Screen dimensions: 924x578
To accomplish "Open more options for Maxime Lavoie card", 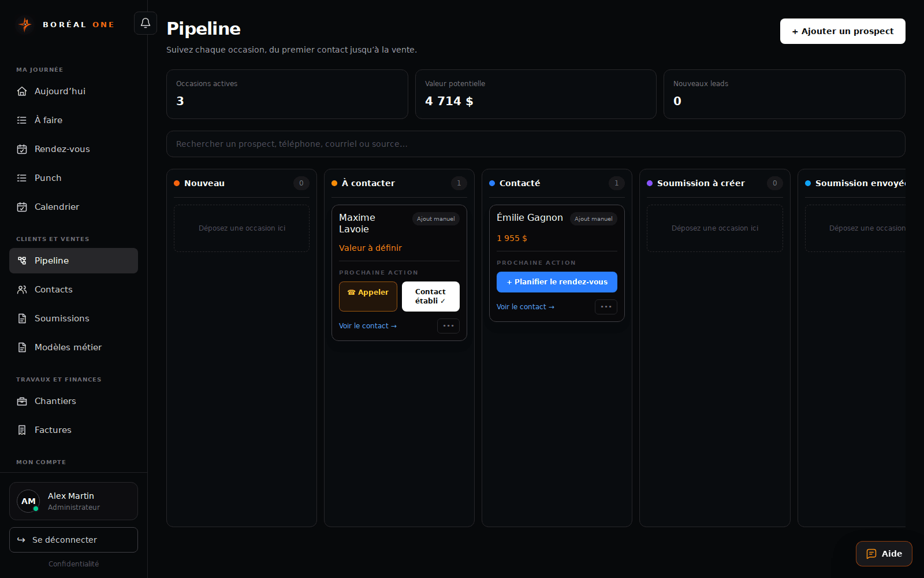I will pyautogui.click(x=448, y=326).
